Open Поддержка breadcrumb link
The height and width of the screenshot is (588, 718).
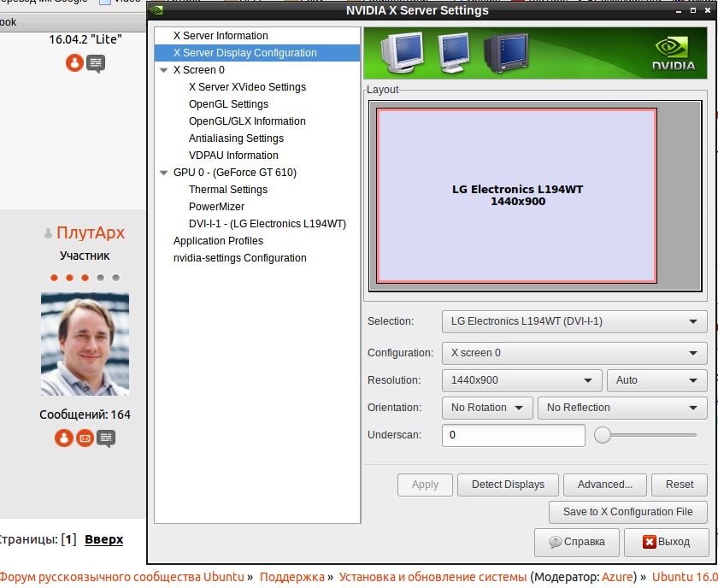click(x=291, y=578)
